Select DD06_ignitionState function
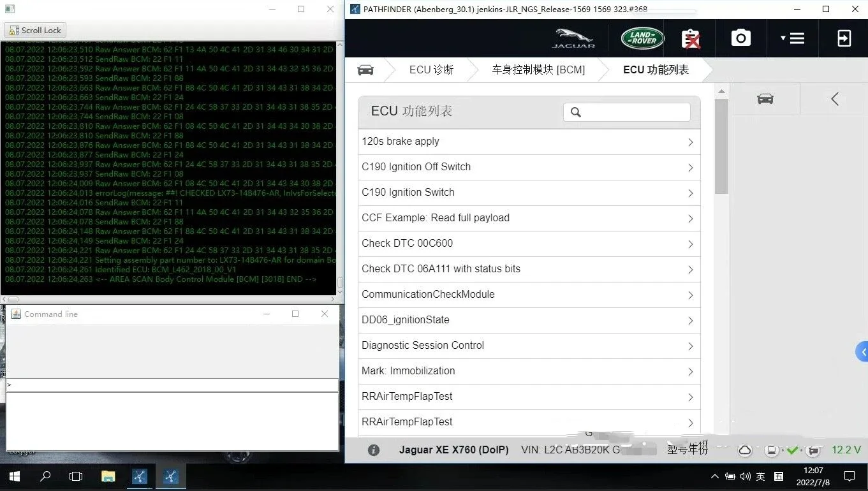The width and height of the screenshot is (868, 491). [529, 320]
